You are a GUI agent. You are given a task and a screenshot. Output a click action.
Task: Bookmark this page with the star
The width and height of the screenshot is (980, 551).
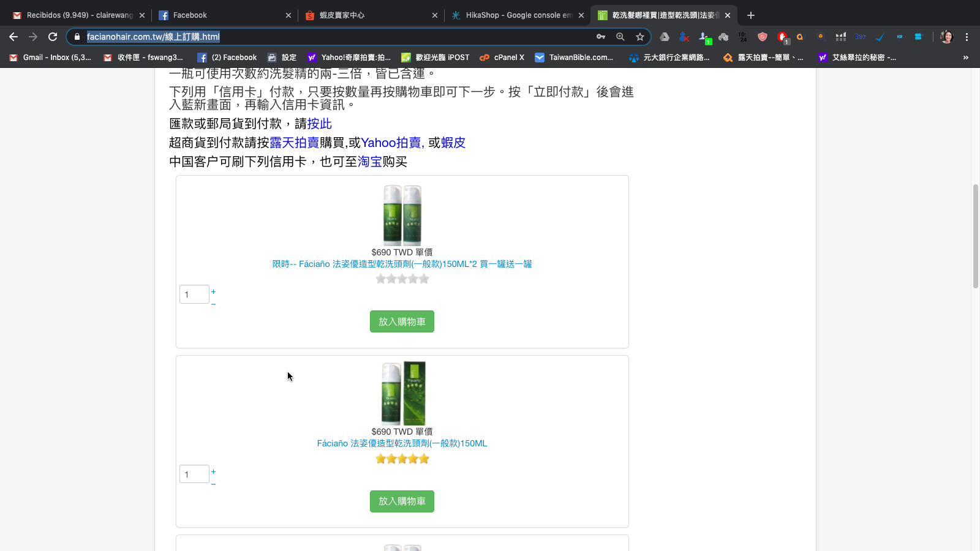[640, 37]
